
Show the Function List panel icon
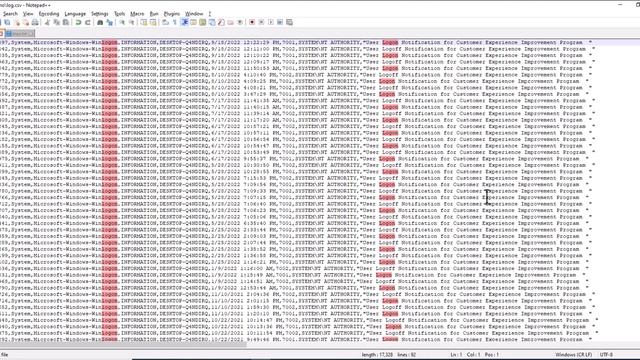click(x=221, y=22)
